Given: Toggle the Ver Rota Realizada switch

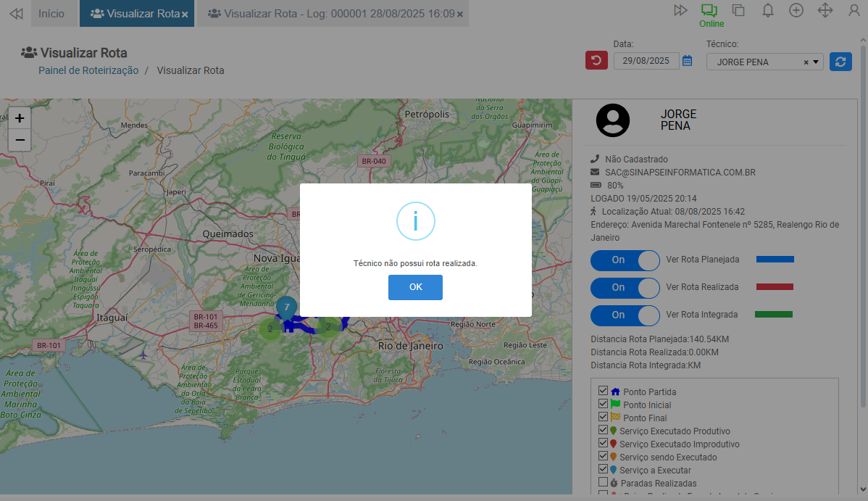Looking at the screenshot, I should click(x=625, y=288).
